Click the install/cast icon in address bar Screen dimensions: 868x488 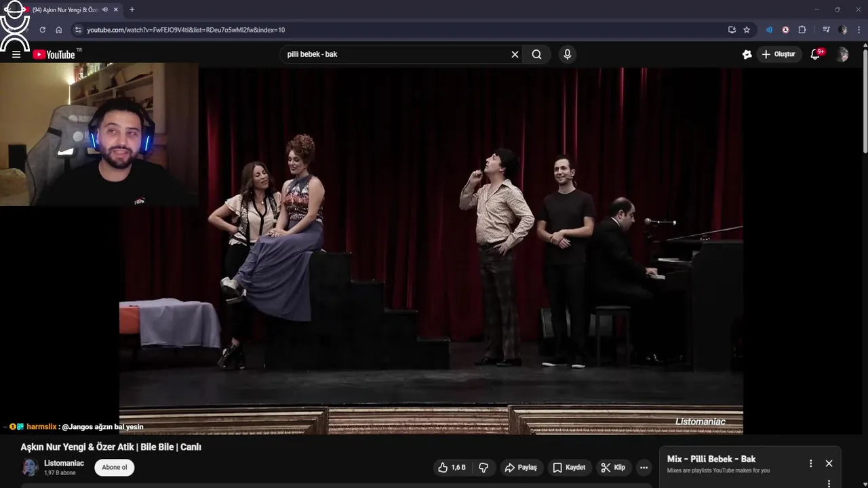pyautogui.click(x=732, y=30)
